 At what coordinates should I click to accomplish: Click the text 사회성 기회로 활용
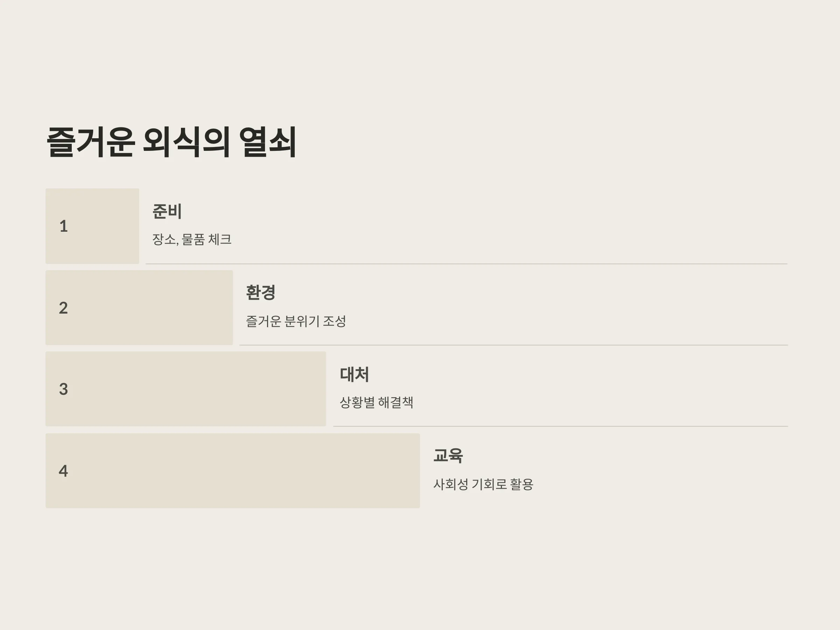[483, 484]
